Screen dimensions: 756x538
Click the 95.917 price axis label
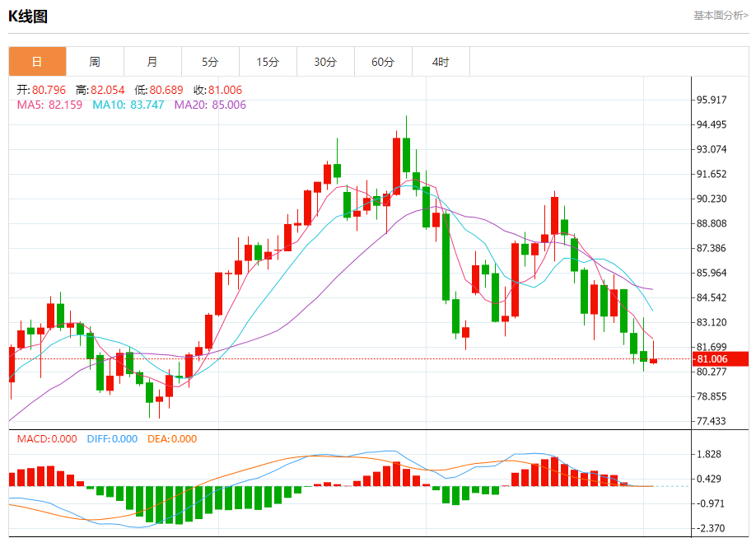[712, 100]
